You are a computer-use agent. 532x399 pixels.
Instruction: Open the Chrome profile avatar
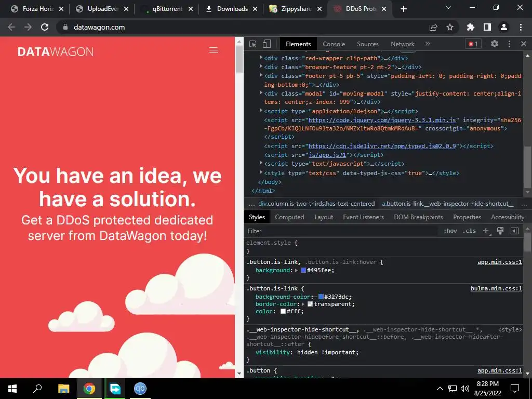504,27
